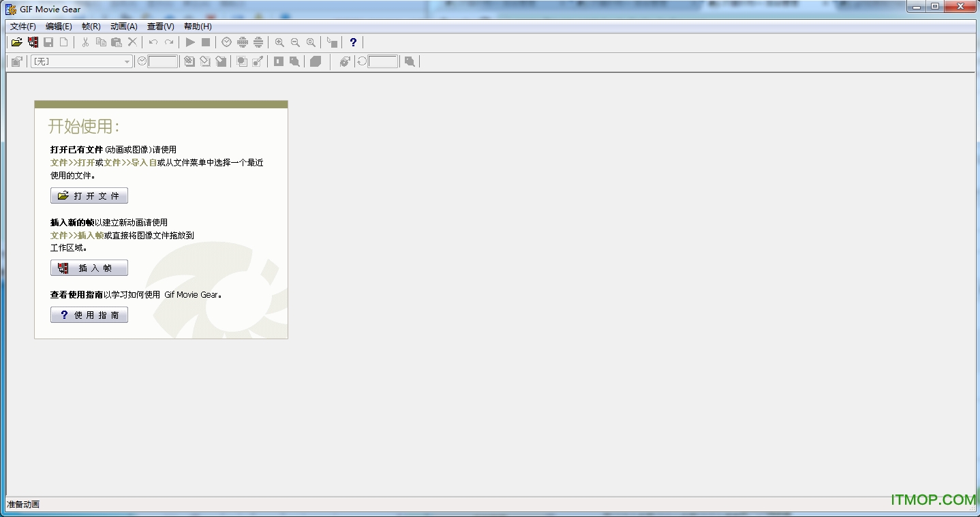Click the zoom out magnifier icon
The image size is (980, 517).
[295, 42]
